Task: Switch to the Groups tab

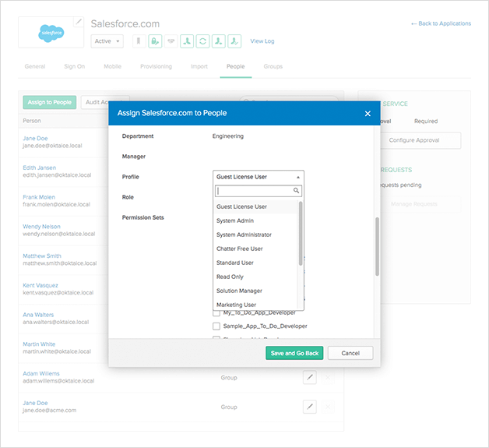Action: coord(273,67)
